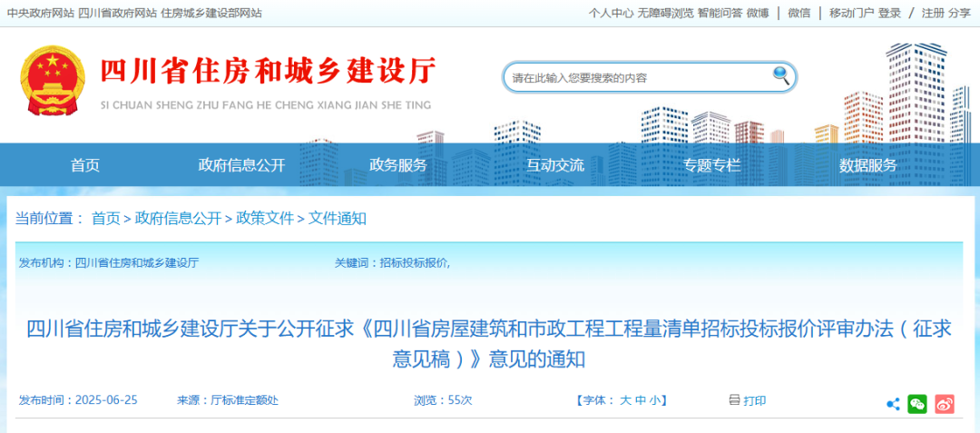Click the site title 四川省住房和城乡建设厅
This screenshot has height=433, width=980.
[268, 71]
